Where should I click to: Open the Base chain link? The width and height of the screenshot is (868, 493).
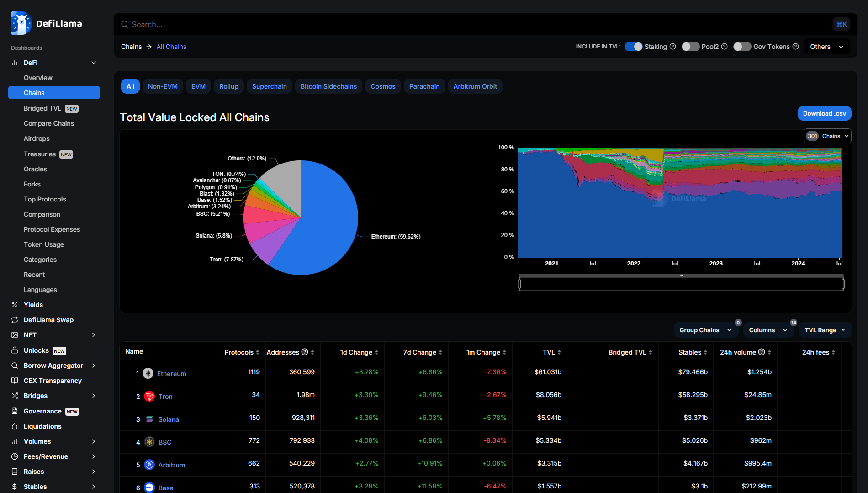[166, 488]
